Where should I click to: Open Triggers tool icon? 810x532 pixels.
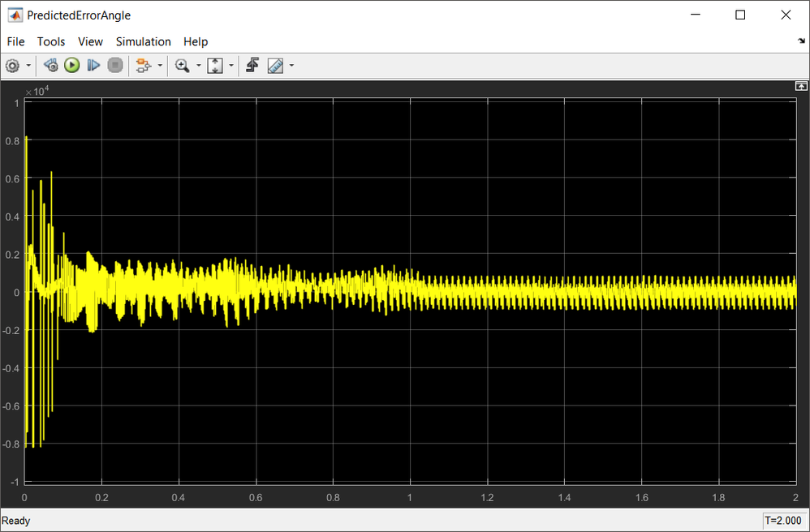pos(252,66)
